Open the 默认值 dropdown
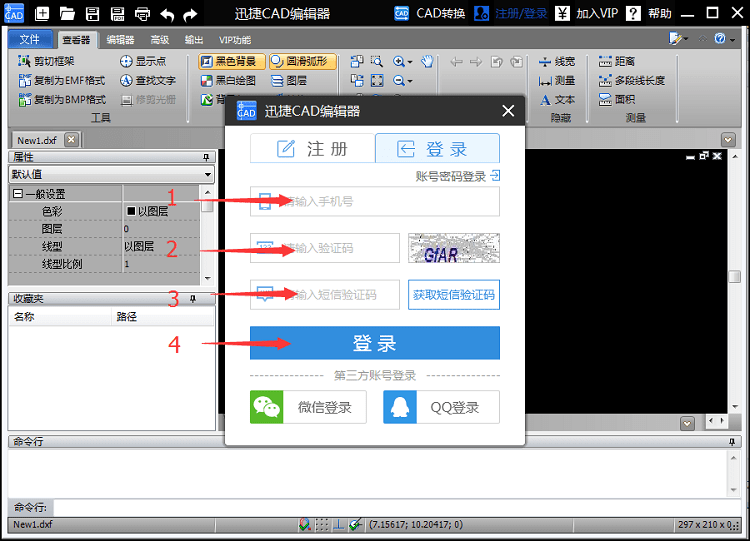The width and height of the screenshot is (750, 541). [208, 175]
